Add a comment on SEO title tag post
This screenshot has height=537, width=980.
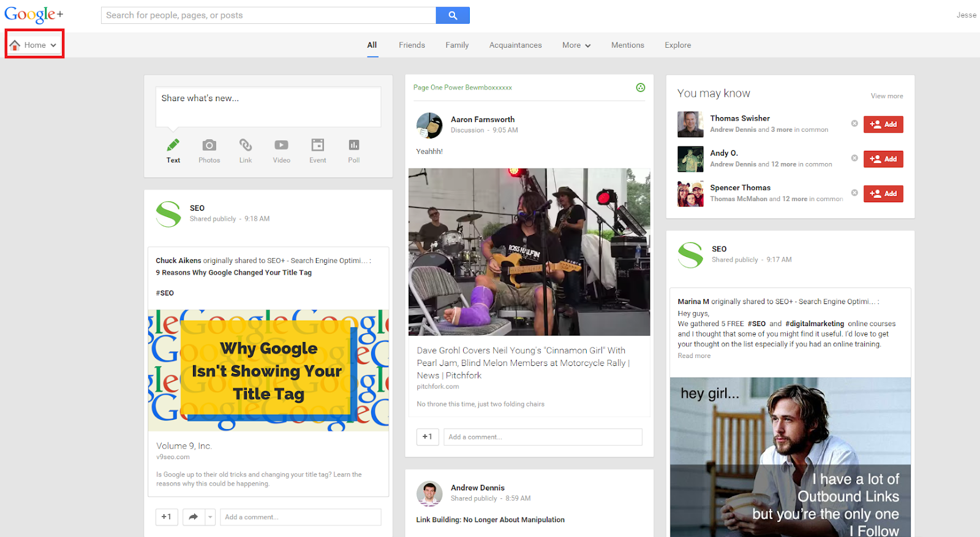[301, 517]
